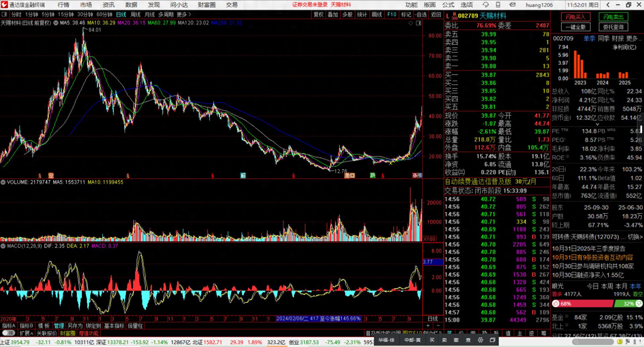Viewport: 644px width, 347px height.
Task: Click the plus zoom-in chart button
Action: [x=428, y=326]
